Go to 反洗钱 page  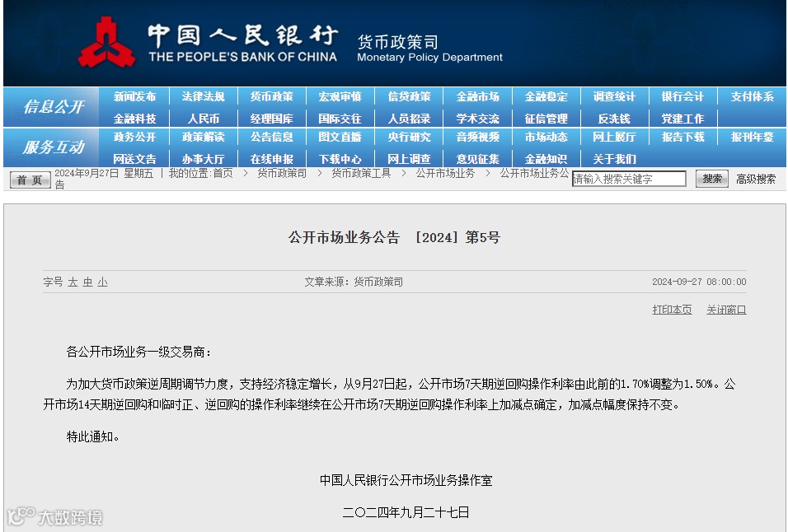(614, 119)
